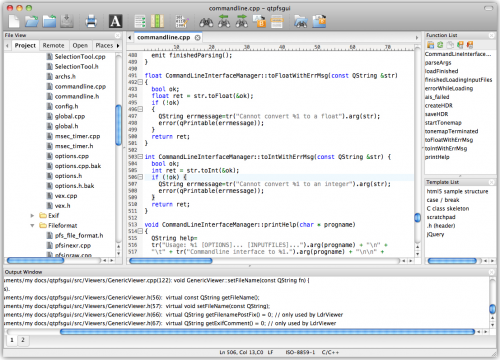
Task: Switch to the Remote tab
Action: (x=53, y=45)
